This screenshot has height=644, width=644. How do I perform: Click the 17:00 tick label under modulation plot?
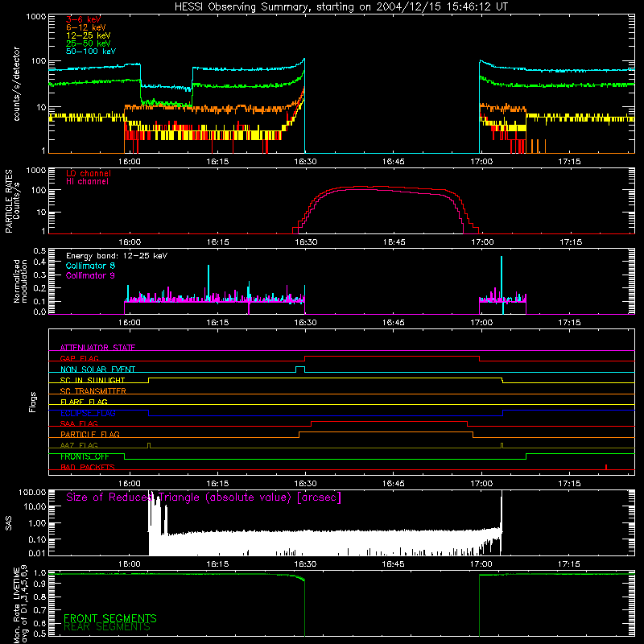(481, 323)
